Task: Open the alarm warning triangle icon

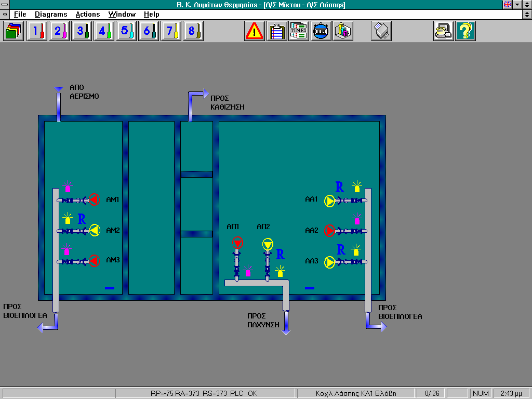Action: [255, 31]
